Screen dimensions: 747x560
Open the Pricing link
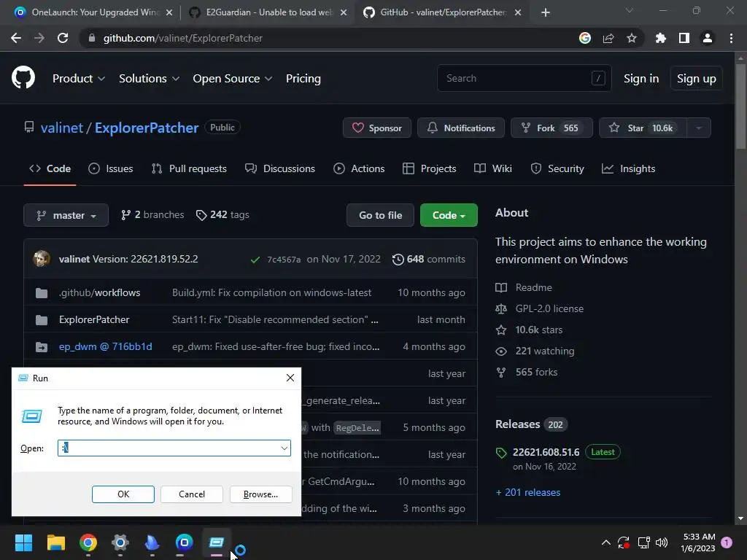pyautogui.click(x=303, y=79)
